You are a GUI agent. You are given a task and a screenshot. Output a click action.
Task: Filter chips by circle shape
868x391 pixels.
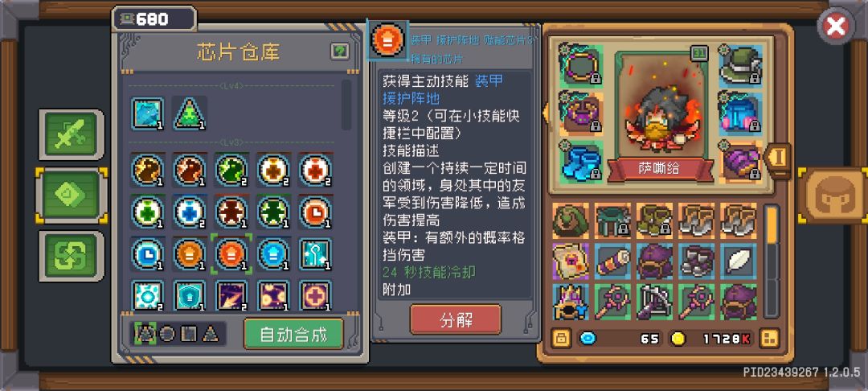coord(167,334)
